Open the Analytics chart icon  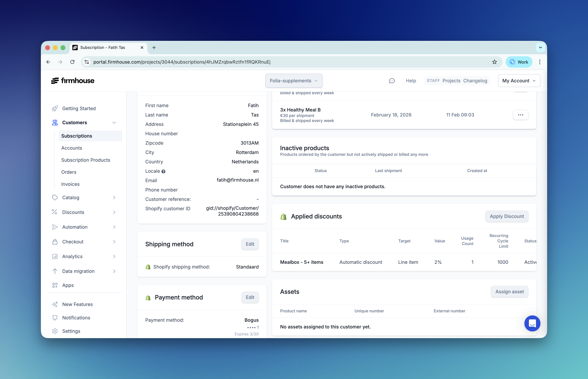[x=55, y=256]
